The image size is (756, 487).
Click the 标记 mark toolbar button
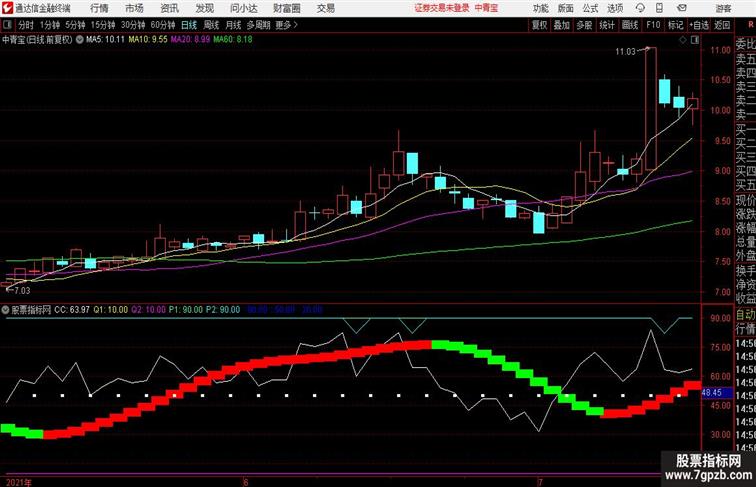pos(675,25)
